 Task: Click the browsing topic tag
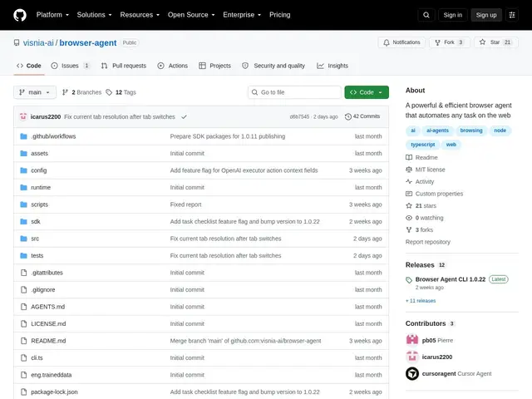pos(471,131)
